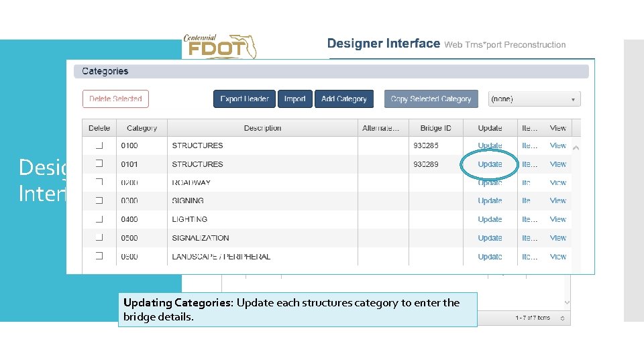644x362 pixels.
Task: Click Update link for LIGHTING row
Action: tap(490, 219)
